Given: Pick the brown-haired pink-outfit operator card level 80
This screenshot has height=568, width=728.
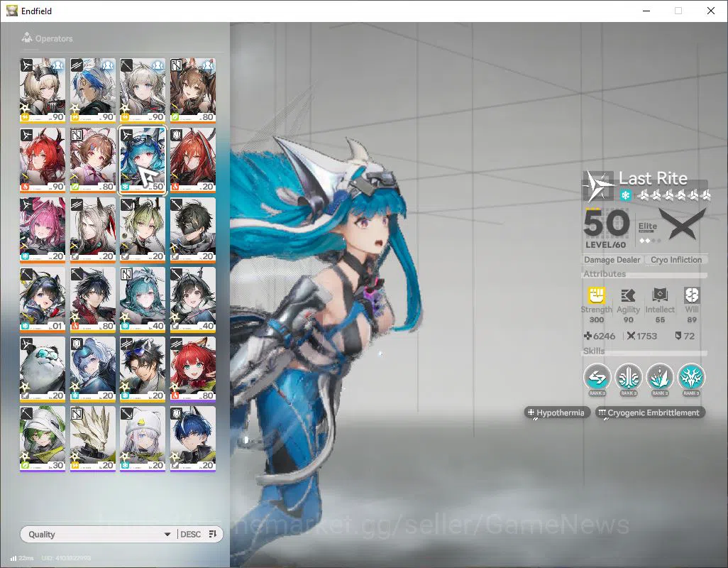Looking at the screenshot, I should 92,160.
